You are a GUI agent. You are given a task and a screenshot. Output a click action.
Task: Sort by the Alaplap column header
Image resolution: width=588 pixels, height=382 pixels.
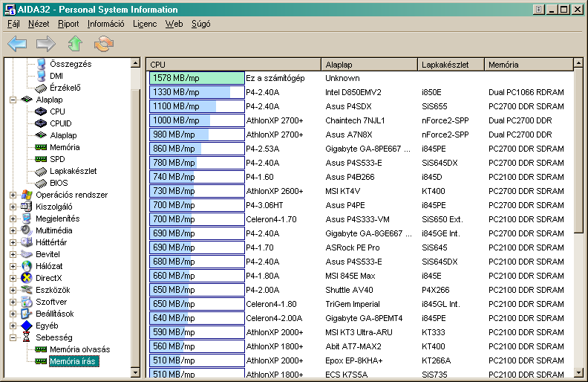pyautogui.click(x=370, y=65)
